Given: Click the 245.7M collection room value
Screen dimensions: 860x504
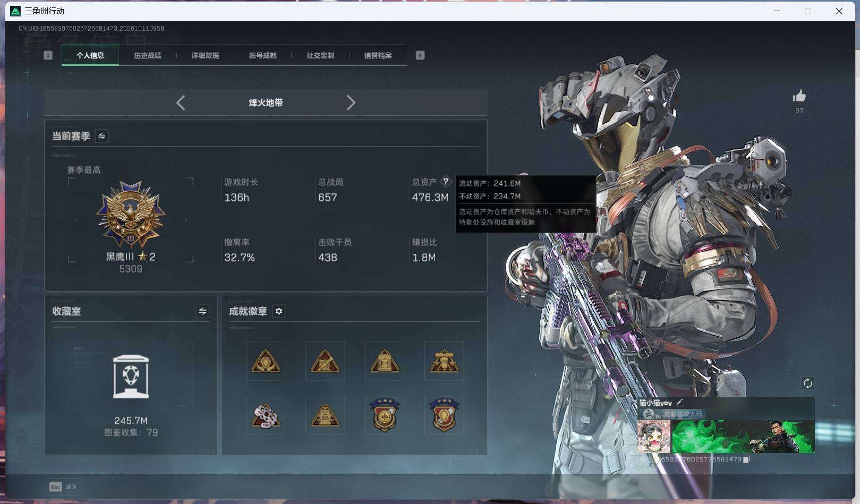Looking at the screenshot, I should [131, 421].
